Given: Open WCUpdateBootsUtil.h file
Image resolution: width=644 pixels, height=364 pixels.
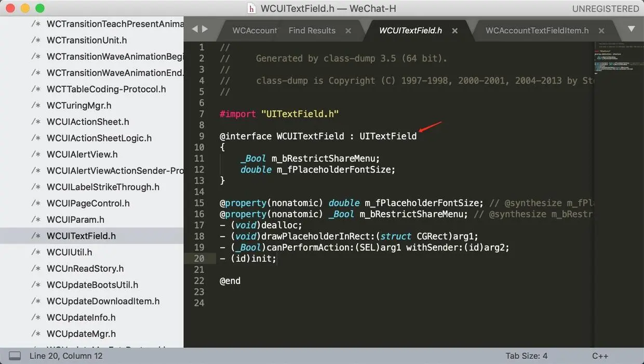Looking at the screenshot, I should point(92,285).
